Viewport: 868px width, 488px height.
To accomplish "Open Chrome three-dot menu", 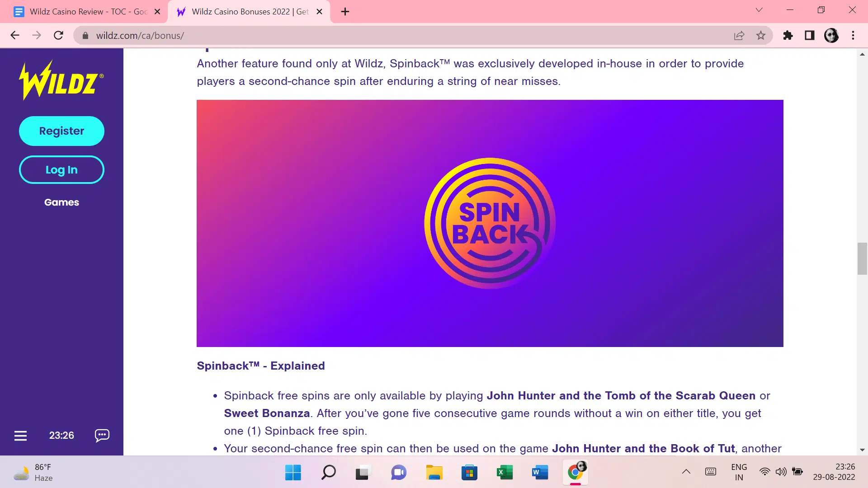I will coord(853,35).
